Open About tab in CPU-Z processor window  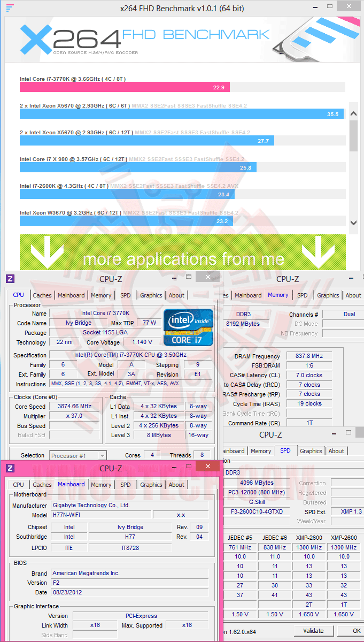click(x=176, y=295)
